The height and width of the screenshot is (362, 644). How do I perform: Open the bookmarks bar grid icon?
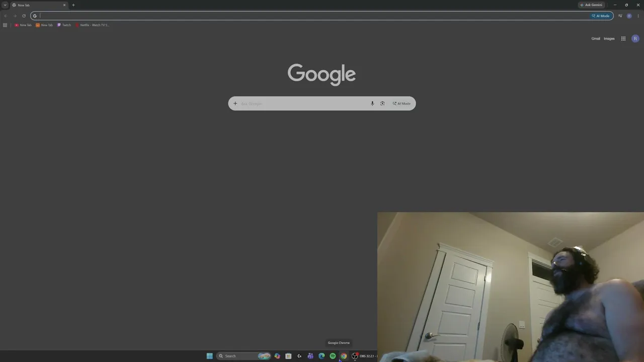coord(5,25)
